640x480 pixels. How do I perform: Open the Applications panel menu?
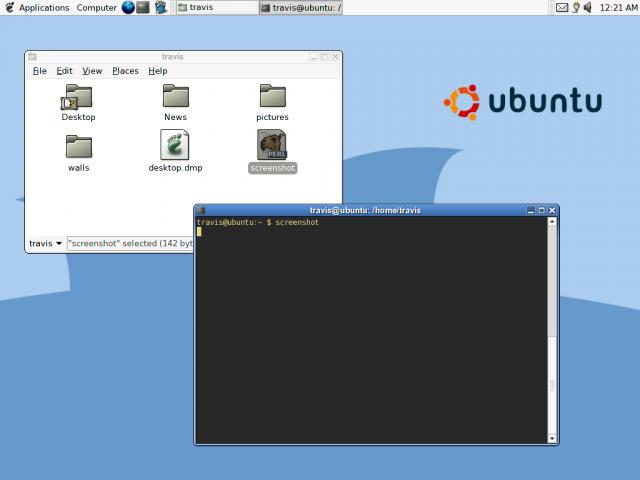coord(44,8)
